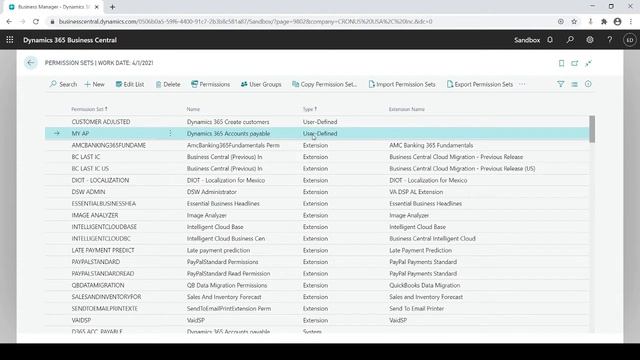Go back with the page back arrow
The height and width of the screenshot is (360, 640).
tap(30, 62)
